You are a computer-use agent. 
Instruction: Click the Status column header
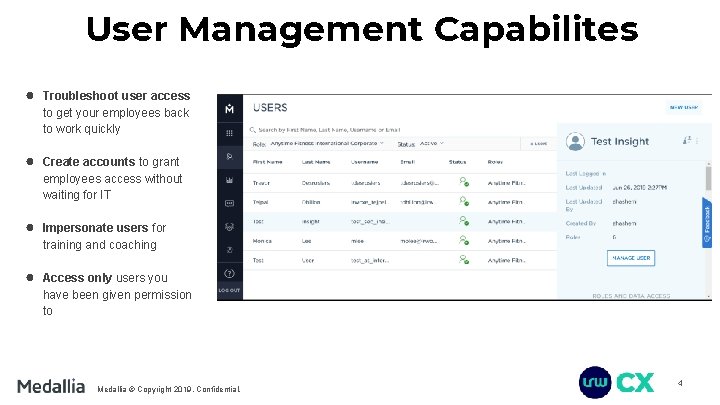pyautogui.click(x=457, y=162)
